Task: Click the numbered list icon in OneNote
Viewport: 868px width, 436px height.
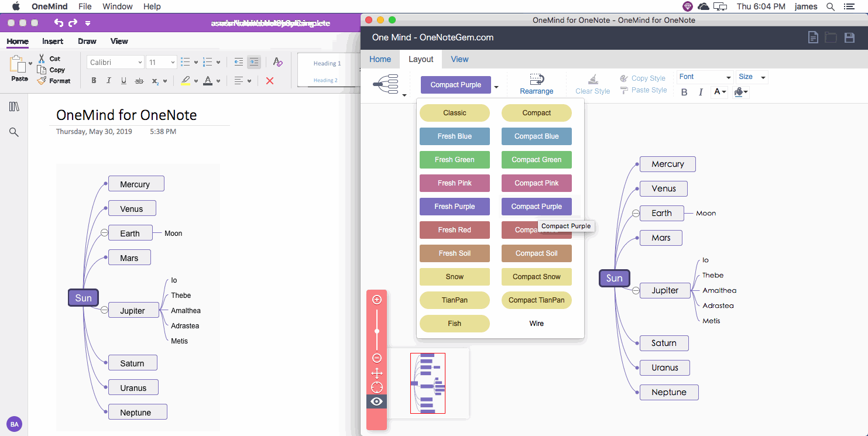Action: [x=207, y=62]
